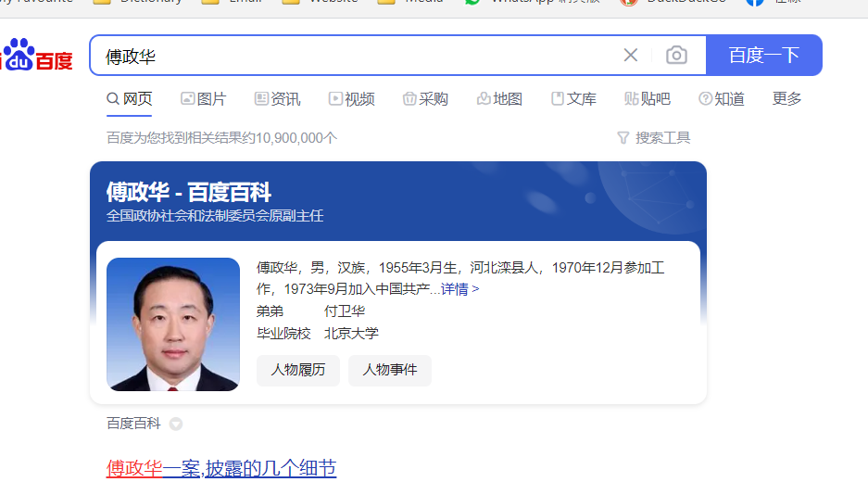Open 付卫华 brother link

tap(345, 311)
